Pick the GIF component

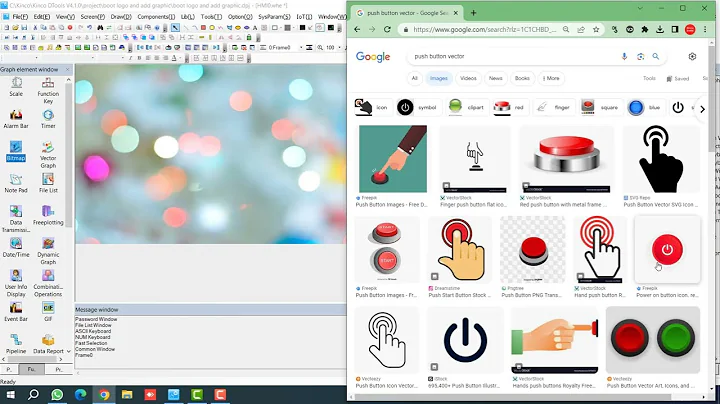click(x=48, y=312)
